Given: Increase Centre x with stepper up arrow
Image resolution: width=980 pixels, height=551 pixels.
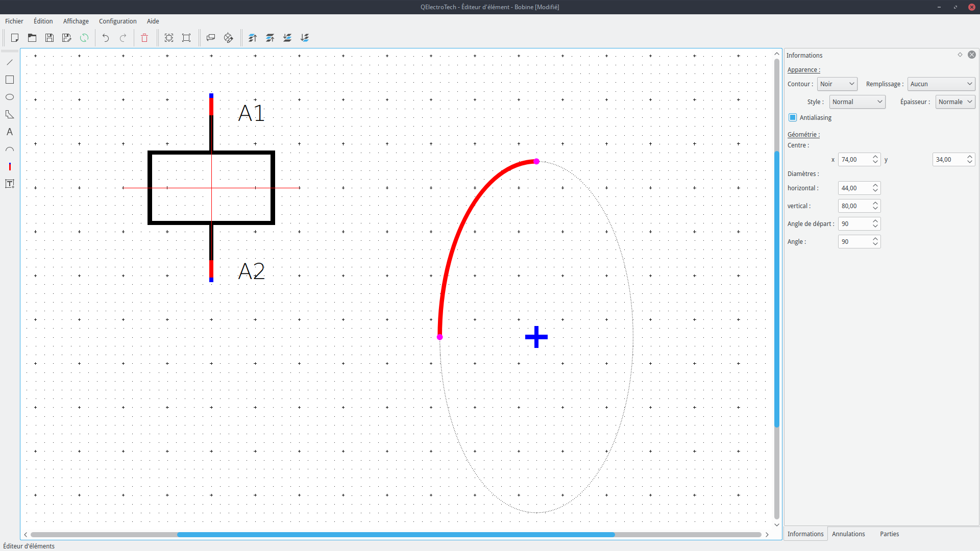Looking at the screenshot, I should (875, 157).
